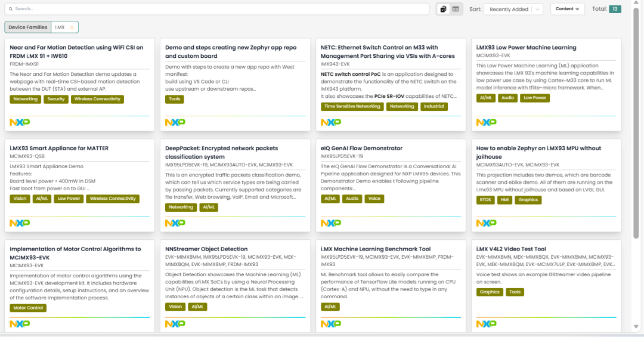Remove the i.MX filter with X icon

pos(72,27)
